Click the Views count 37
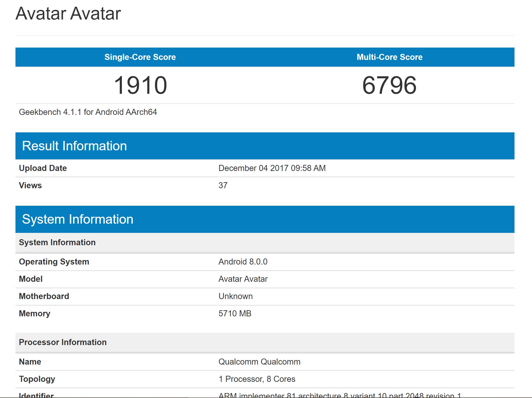532x398 pixels. (x=223, y=185)
